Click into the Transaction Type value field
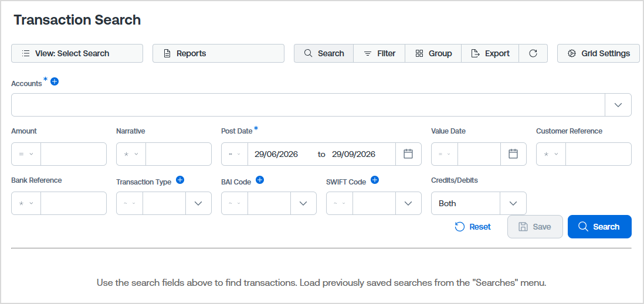Image resolution: width=644 pixels, height=304 pixels. 164,203
